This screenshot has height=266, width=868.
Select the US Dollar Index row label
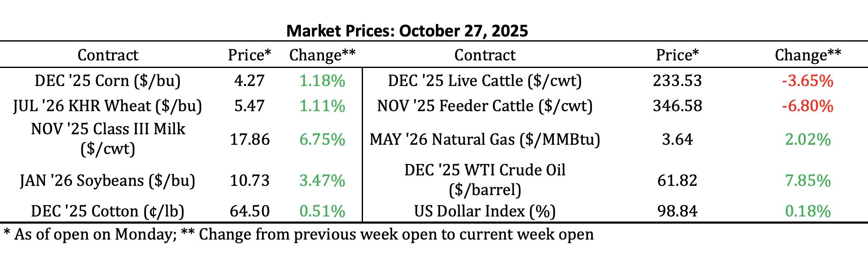pos(485,211)
